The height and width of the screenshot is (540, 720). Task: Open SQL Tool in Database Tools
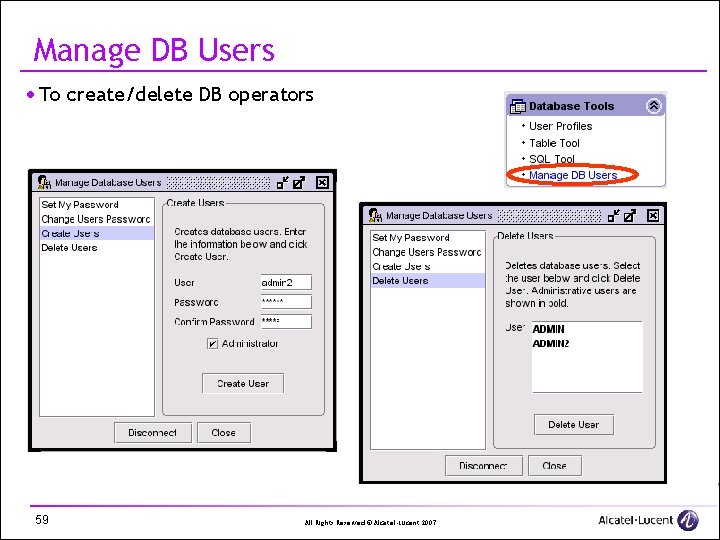click(551, 159)
